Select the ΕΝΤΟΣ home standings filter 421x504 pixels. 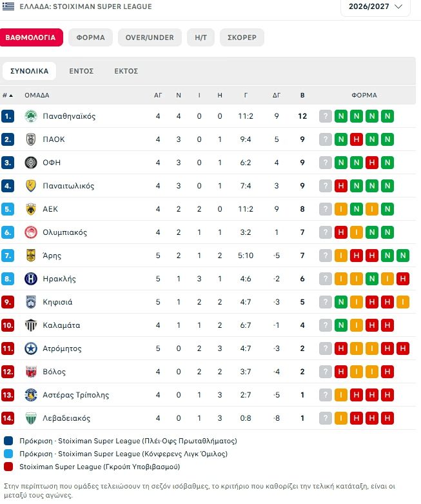coord(81,71)
